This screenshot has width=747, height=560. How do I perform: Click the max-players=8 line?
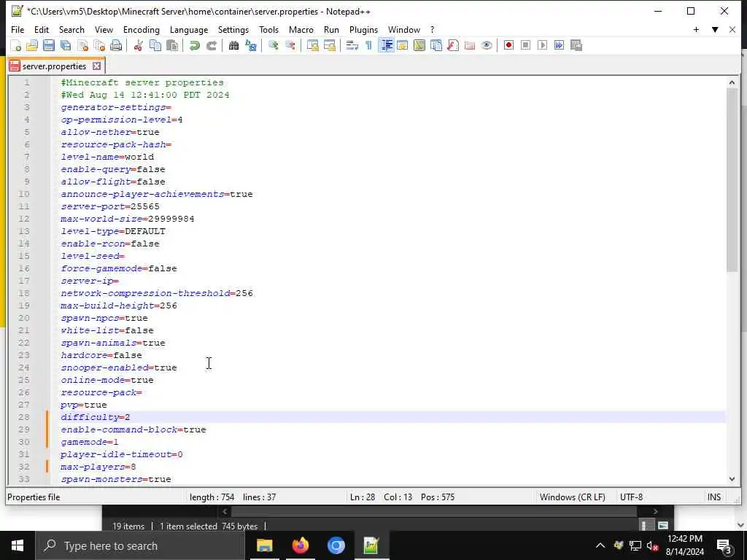tap(98, 467)
